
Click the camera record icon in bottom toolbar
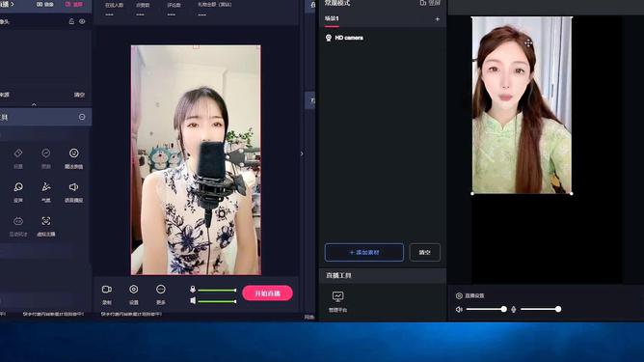(x=107, y=290)
